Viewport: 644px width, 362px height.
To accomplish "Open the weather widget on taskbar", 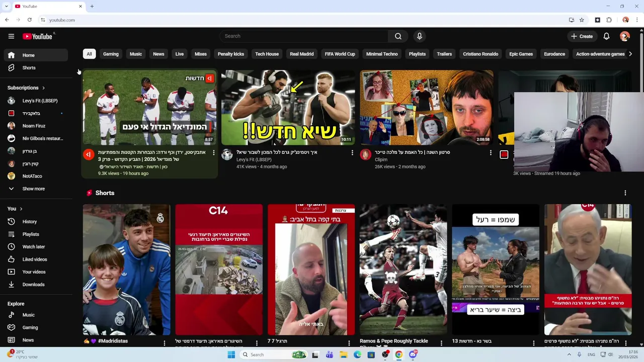I will (x=23, y=354).
